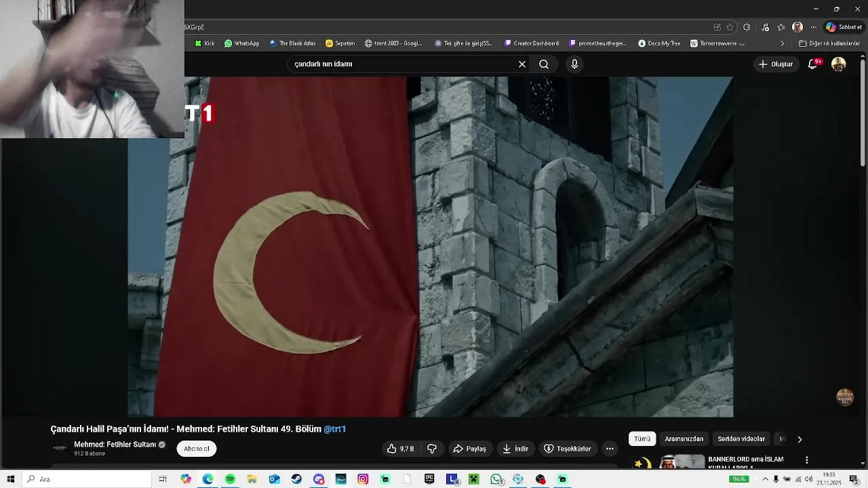The image size is (868, 488).
Task: Click the channel watermark on the video
Action: point(845,397)
